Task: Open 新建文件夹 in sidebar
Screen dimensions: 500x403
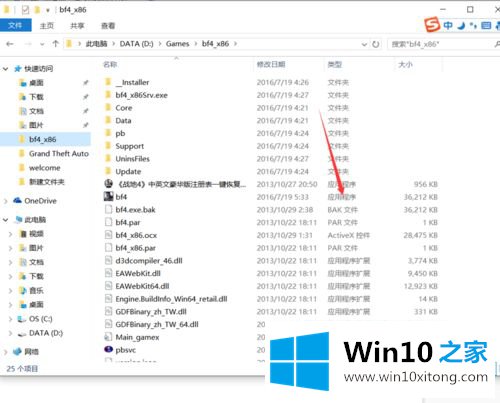Action: [47, 182]
